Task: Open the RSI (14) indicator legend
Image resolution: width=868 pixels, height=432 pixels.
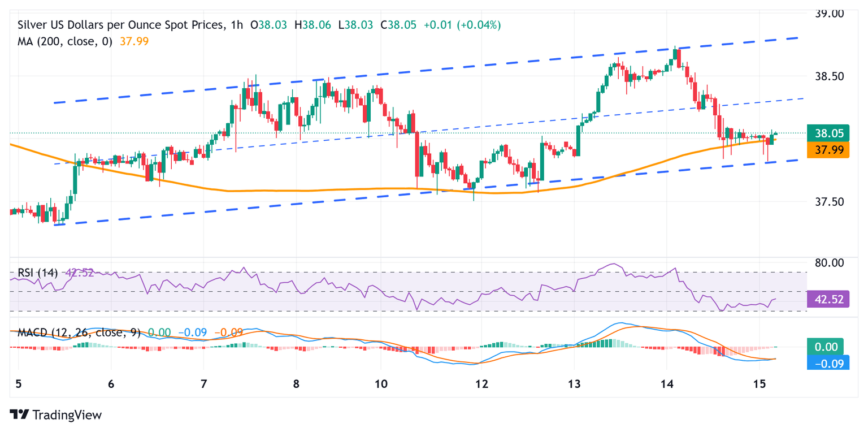Action: pyautogui.click(x=37, y=273)
